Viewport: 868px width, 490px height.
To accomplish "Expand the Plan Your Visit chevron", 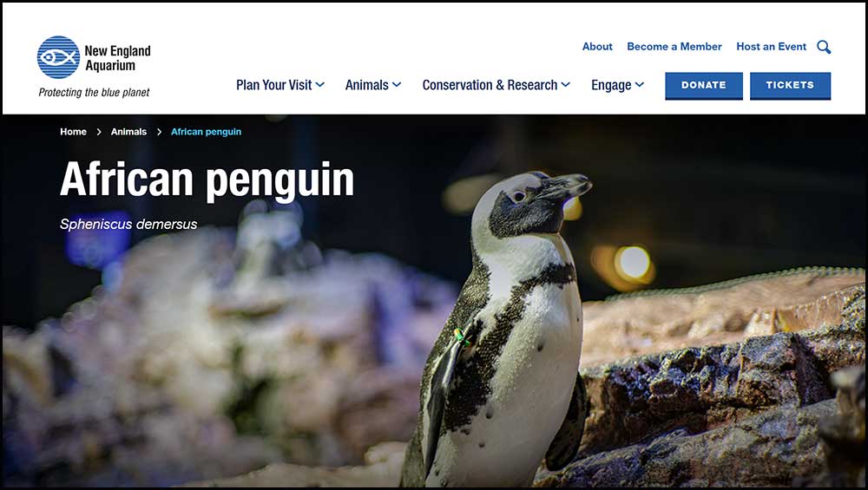I will tap(320, 85).
